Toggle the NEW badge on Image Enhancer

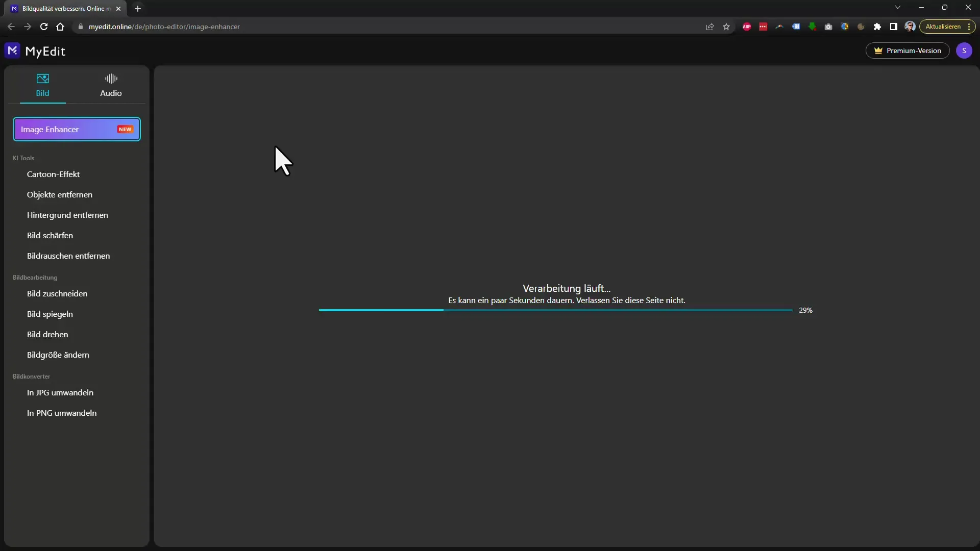pyautogui.click(x=125, y=129)
